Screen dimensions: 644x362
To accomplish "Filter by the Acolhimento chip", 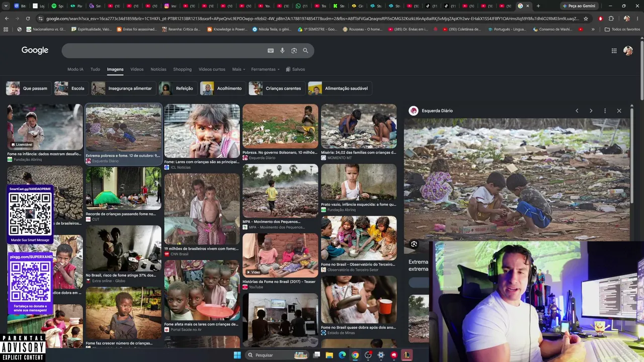I will [x=222, y=88].
